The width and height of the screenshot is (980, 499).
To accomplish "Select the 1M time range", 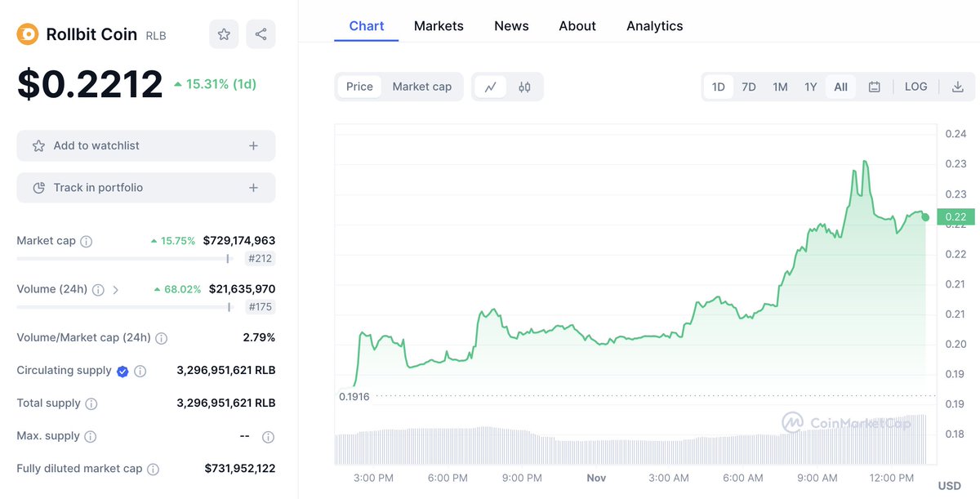I will (780, 87).
